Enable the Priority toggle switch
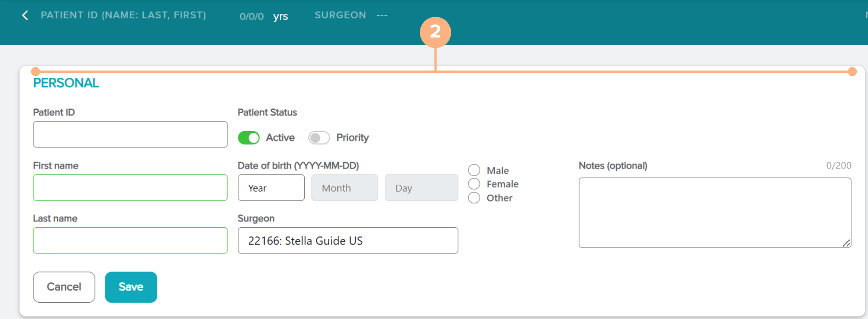Screen dimensions: 868x319 pyautogui.click(x=319, y=138)
